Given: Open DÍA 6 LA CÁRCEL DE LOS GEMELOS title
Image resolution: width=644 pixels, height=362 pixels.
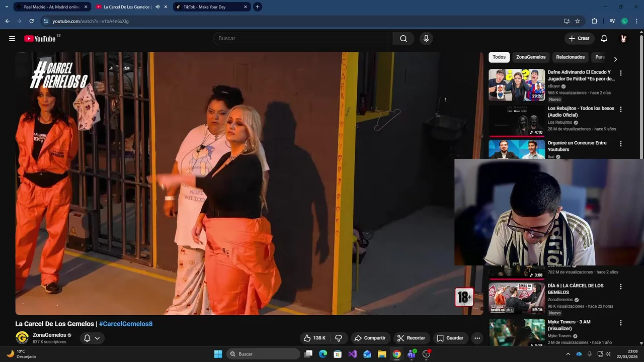Looking at the screenshot, I should [x=576, y=289].
